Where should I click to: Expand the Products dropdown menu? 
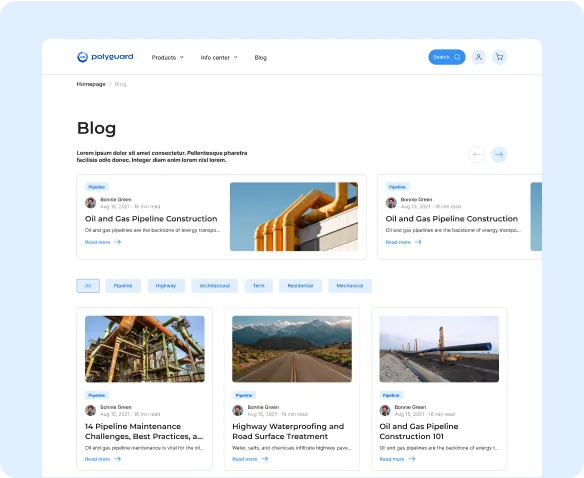(168, 57)
